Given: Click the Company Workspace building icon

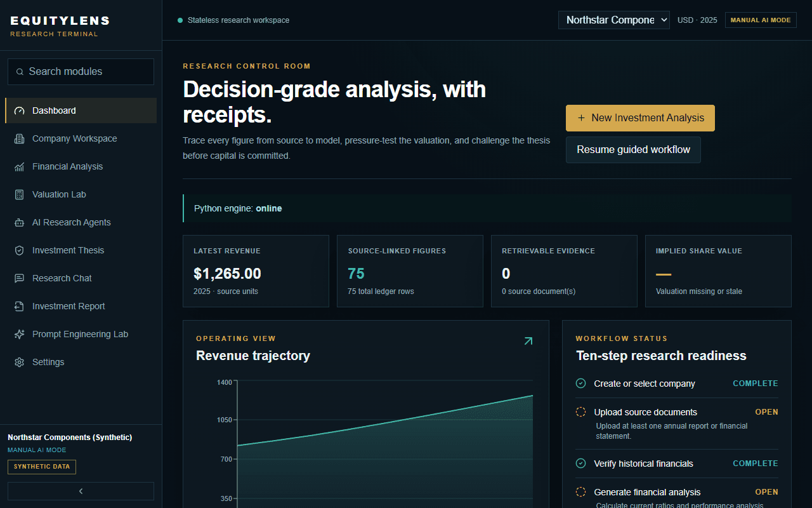Looking at the screenshot, I should point(19,138).
